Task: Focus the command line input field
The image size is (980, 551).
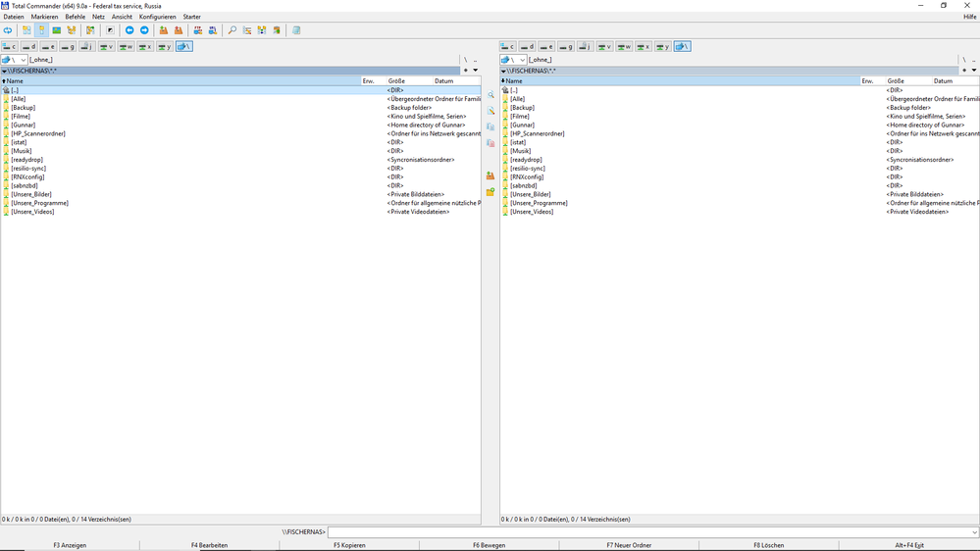Action: pyautogui.click(x=648, y=532)
